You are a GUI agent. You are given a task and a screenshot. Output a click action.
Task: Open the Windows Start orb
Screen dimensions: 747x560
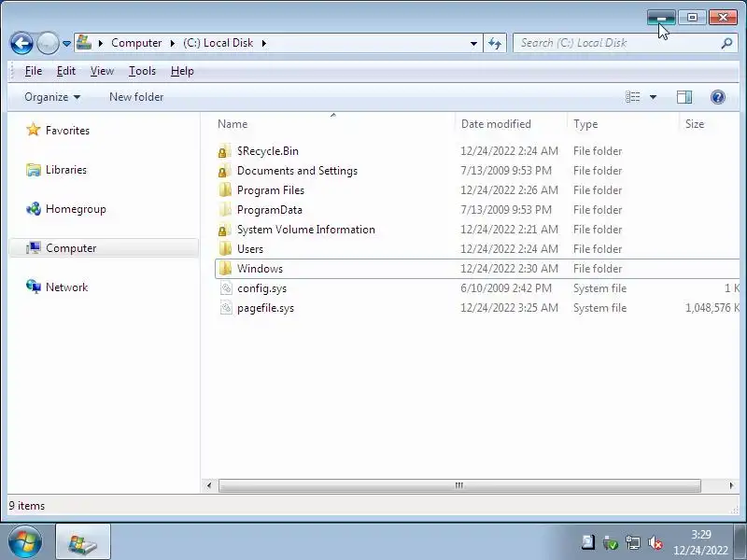point(25,542)
